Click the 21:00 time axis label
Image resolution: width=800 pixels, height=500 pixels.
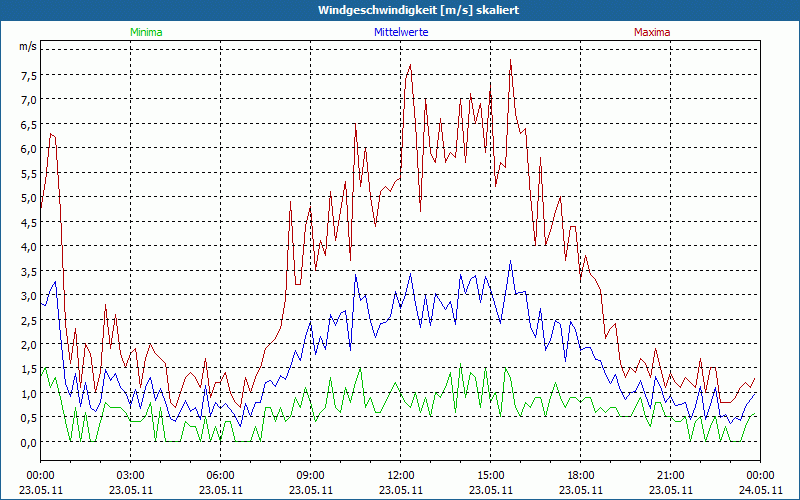(x=670, y=476)
